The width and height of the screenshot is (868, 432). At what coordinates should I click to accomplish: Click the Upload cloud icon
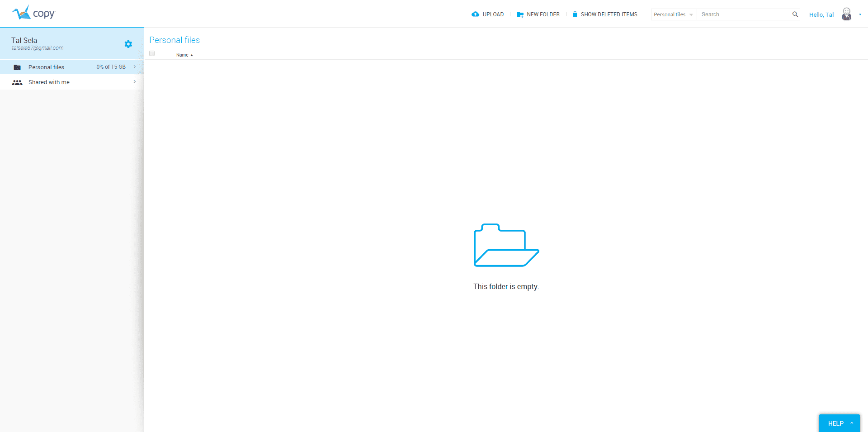[x=475, y=14]
